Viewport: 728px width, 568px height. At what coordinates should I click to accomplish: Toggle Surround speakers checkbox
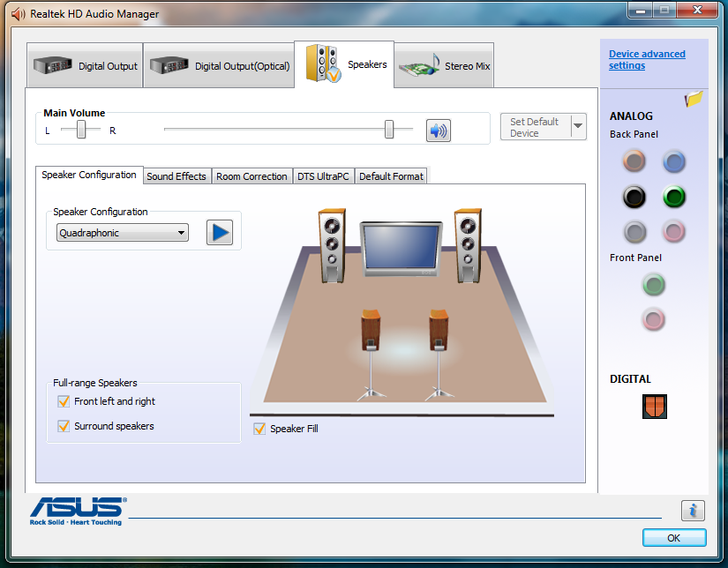pyautogui.click(x=64, y=426)
